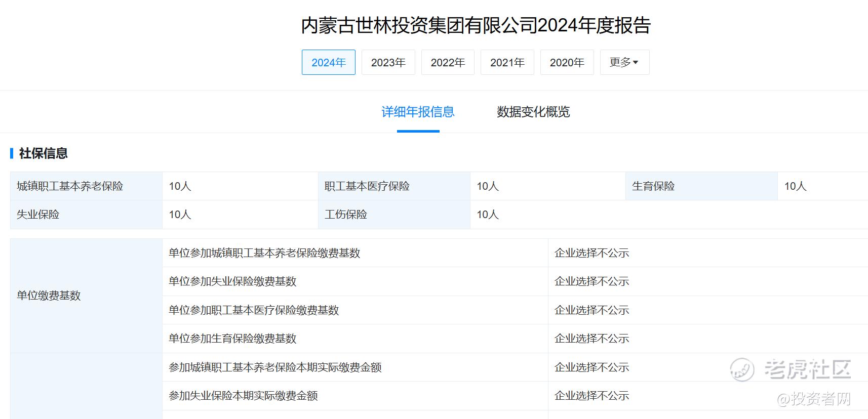Click 参加城镇职工基本养老保险本期实际缴费金额 row label
Viewport: 868px width, 419px height.
coord(275,367)
